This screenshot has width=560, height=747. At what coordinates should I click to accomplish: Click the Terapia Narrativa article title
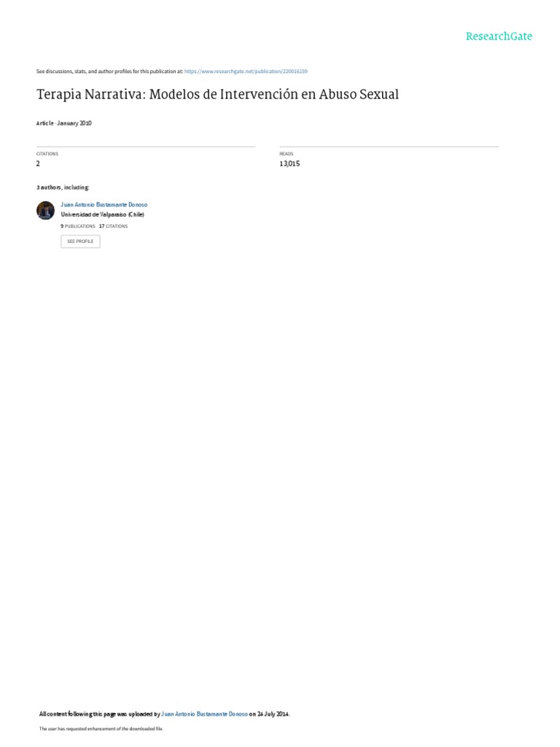217,94
